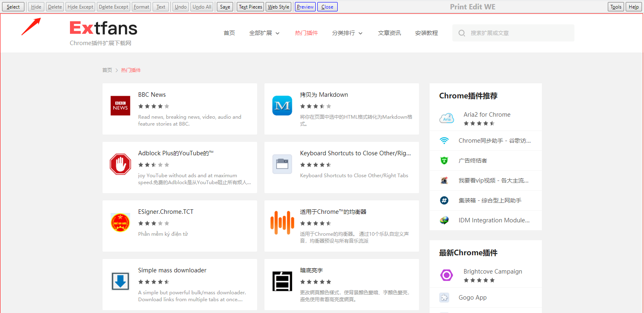Expand the 分类排行 dropdown arrow

(360, 33)
